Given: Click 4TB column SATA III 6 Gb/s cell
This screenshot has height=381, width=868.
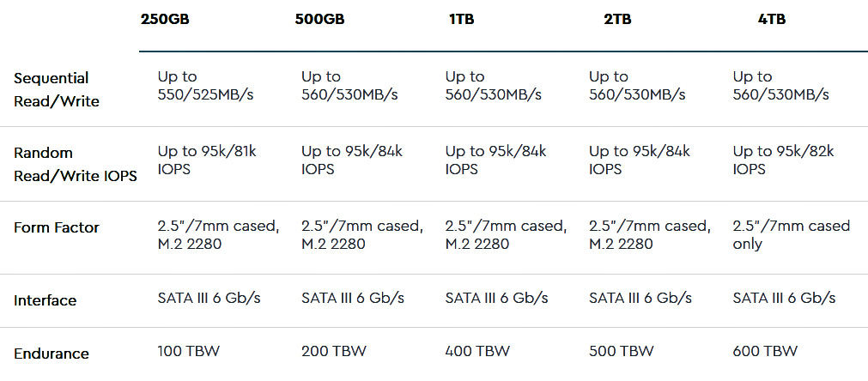Looking at the screenshot, I should coord(785,298).
